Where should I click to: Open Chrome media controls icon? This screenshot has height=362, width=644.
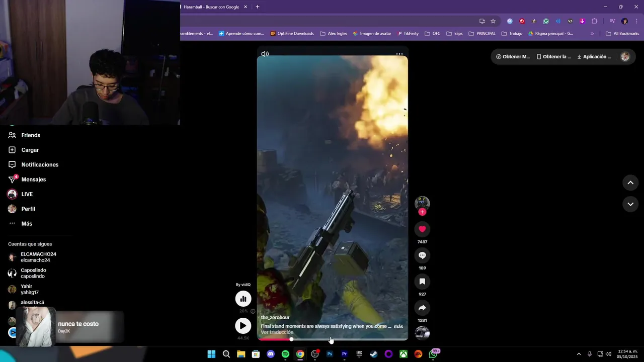click(x=612, y=21)
